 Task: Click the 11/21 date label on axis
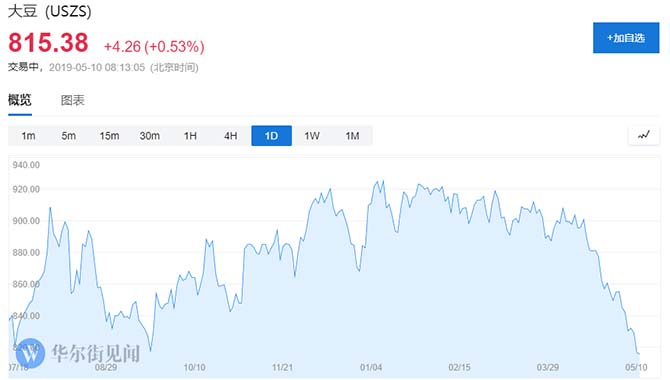282,367
